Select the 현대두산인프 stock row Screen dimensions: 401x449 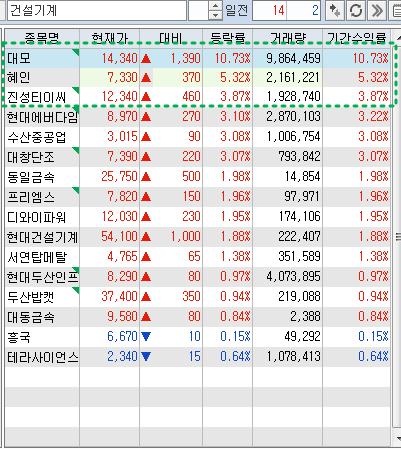click(198, 277)
